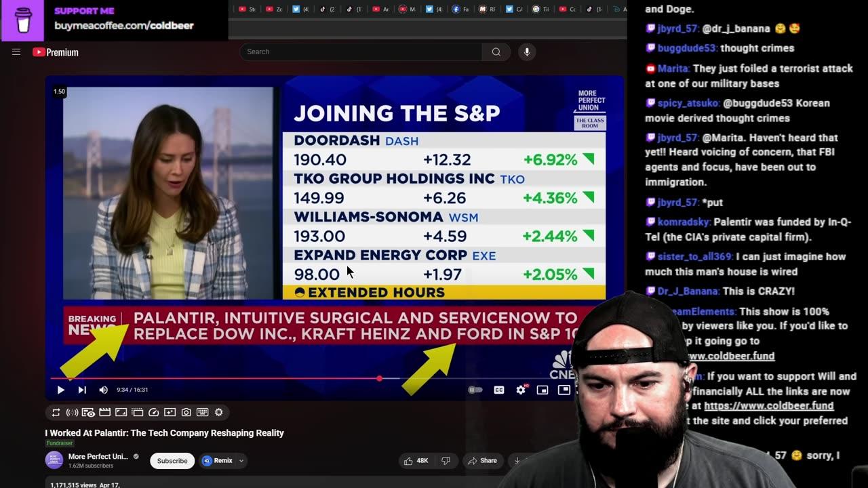Open extension toolbar settings gear

(x=218, y=412)
